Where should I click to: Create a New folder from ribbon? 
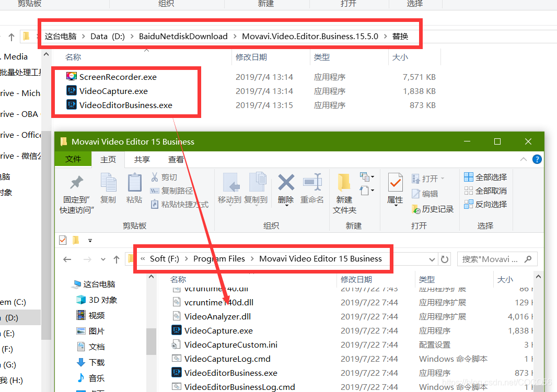[344, 194]
